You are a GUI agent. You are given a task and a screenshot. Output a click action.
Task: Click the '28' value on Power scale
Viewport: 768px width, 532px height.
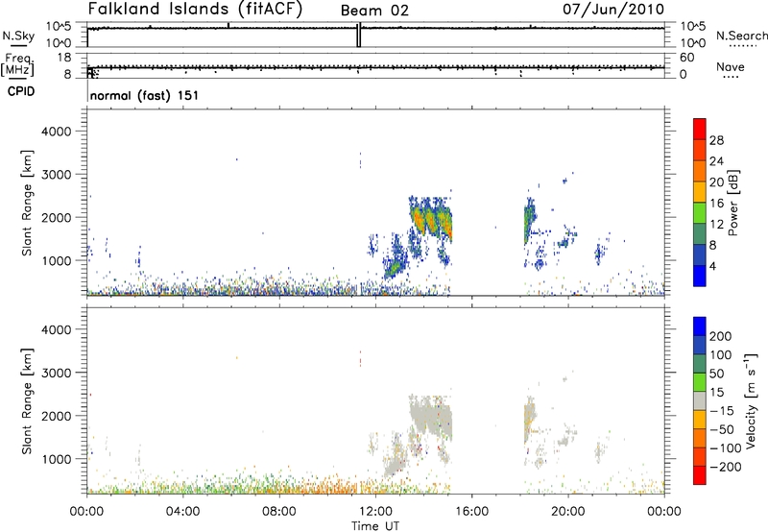[716, 140]
